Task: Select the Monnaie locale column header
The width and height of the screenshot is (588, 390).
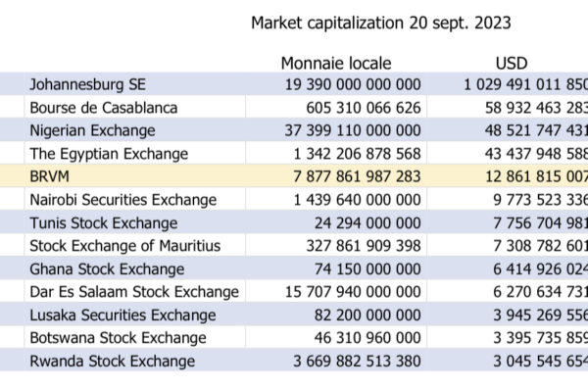Action: click(x=336, y=63)
